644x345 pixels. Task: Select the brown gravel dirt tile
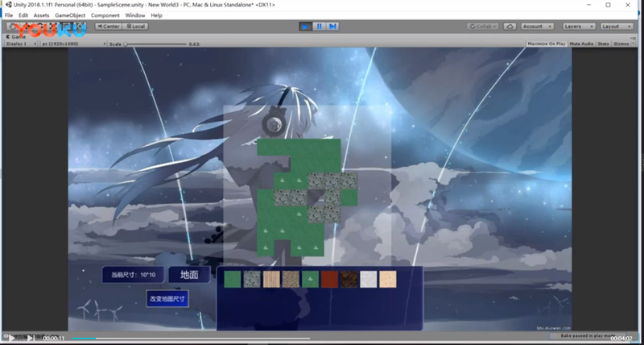click(x=291, y=279)
